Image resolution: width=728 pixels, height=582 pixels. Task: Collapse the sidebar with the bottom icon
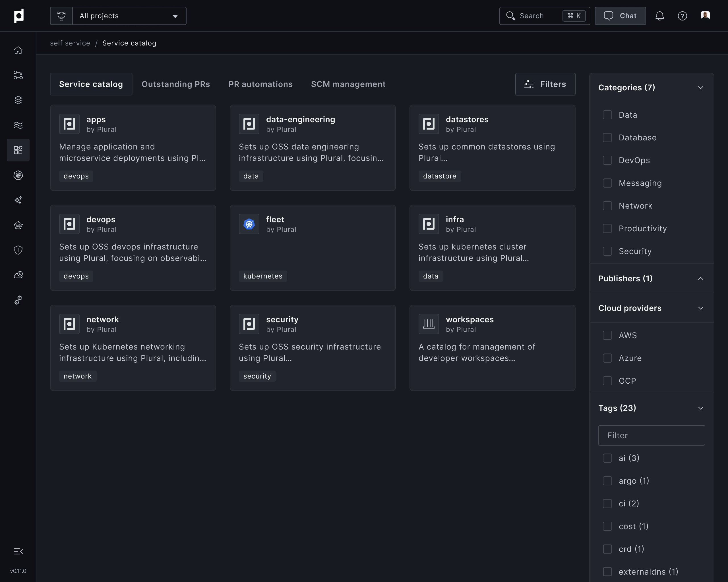click(x=18, y=551)
